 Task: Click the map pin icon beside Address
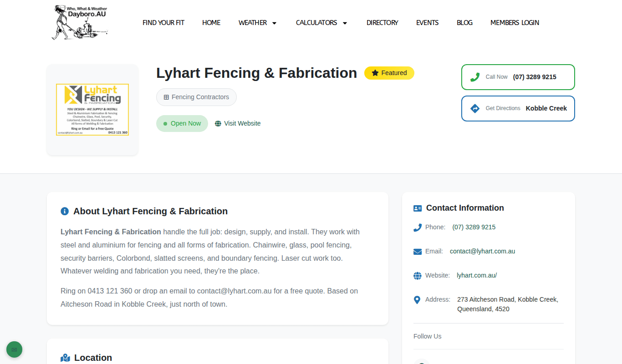(x=417, y=300)
